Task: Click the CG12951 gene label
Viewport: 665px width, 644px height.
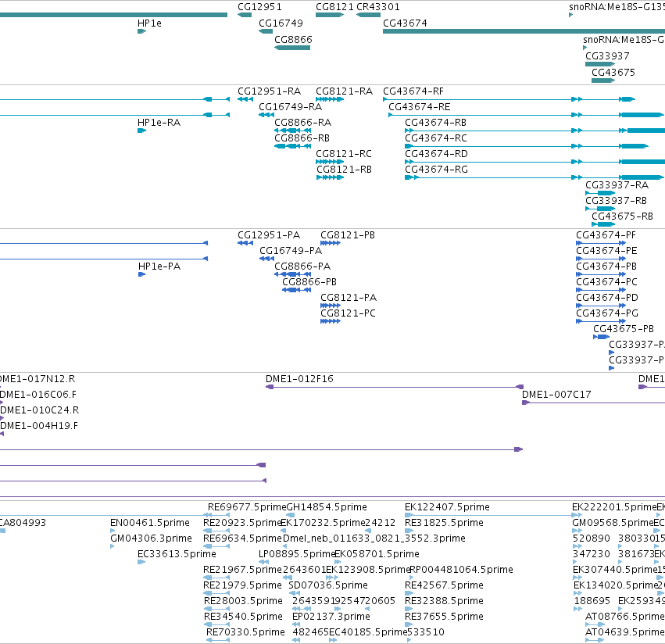Action: (x=259, y=7)
